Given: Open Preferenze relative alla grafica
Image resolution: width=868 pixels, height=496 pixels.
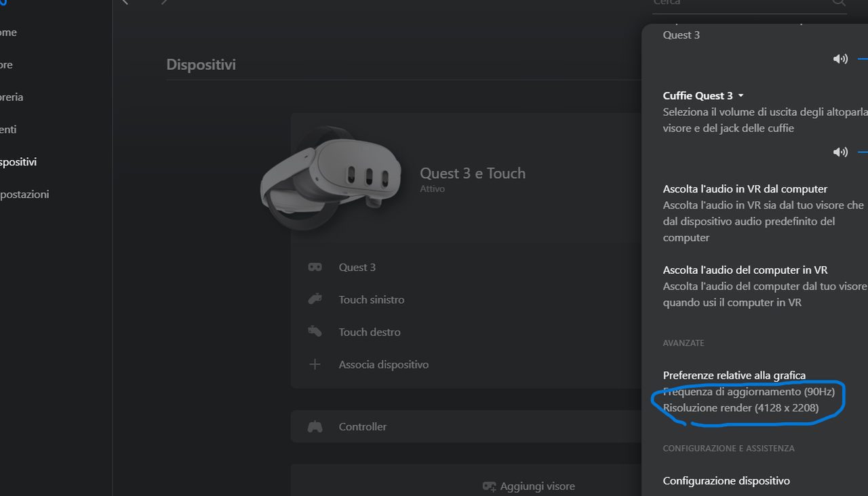Looking at the screenshot, I should [734, 375].
